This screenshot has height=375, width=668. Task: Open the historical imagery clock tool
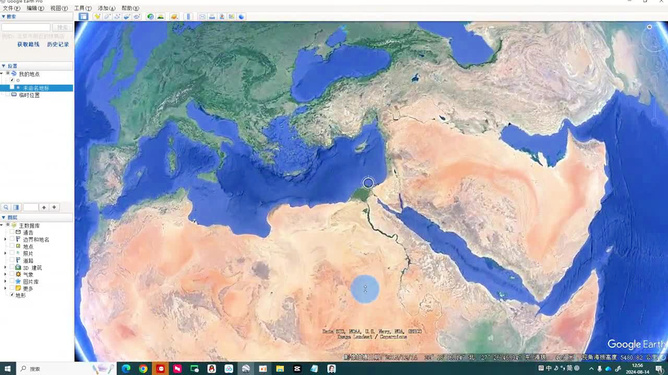(x=150, y=17)
